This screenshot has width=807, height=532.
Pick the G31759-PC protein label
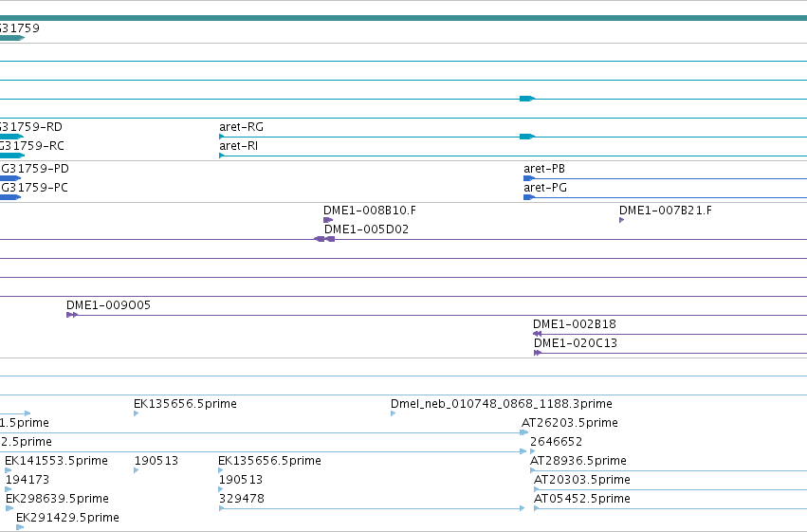click(x=34, y=187)
